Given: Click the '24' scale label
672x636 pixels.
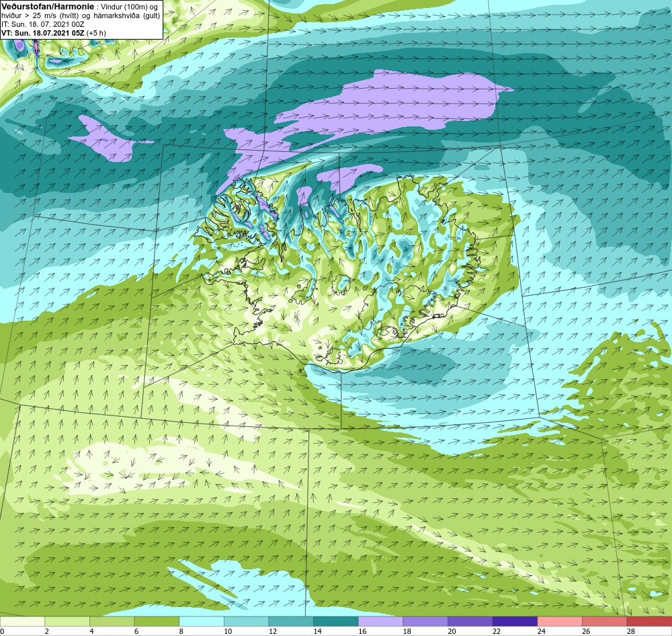Looking at the screenshot, I should click(x=541, y=631).
